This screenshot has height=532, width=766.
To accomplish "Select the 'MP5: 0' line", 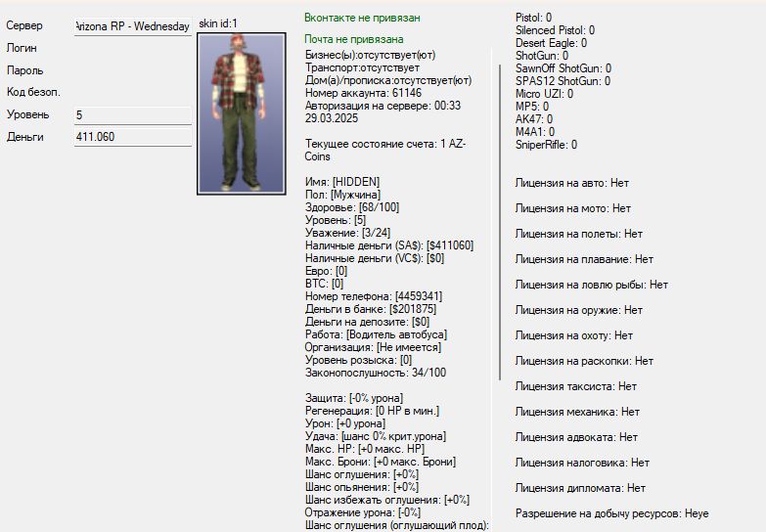I will coord(532,107).
